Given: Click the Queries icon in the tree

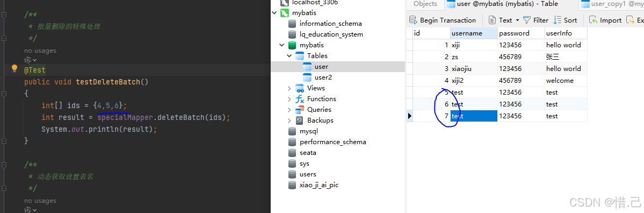Looking at the screenshot, I should (299, 110).
